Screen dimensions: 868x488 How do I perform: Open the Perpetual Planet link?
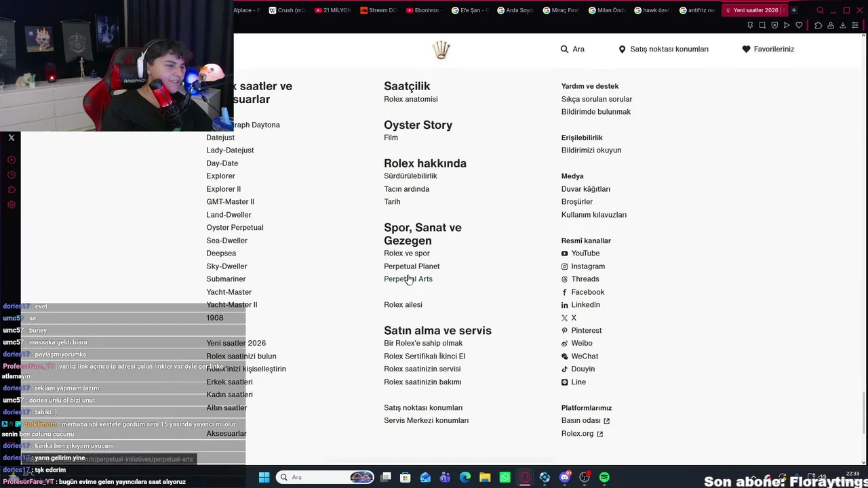(412, 266)
